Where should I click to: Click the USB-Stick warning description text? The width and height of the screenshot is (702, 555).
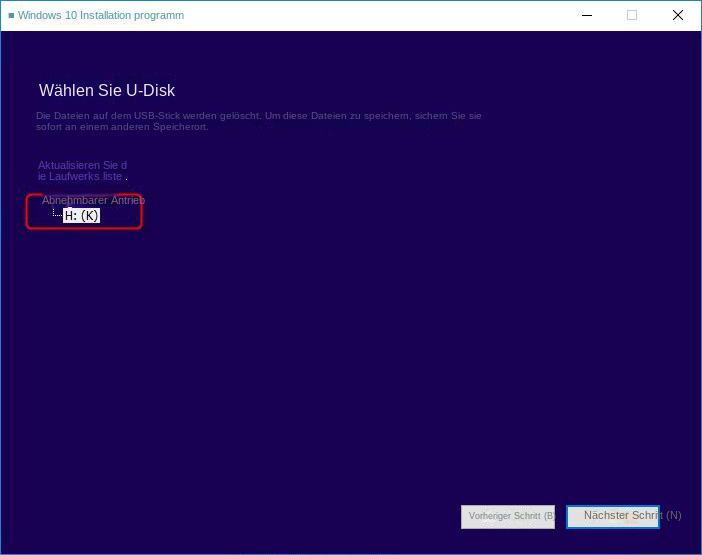pyautogui.click(x=258, y=121)
